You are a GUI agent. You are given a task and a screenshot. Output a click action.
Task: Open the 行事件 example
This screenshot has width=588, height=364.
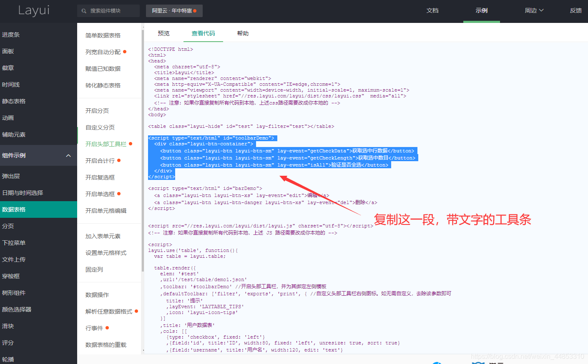point(94,328)
